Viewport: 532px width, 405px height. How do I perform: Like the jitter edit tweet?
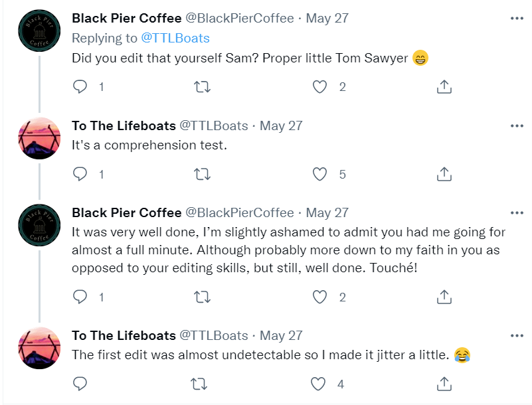(320, 384)
